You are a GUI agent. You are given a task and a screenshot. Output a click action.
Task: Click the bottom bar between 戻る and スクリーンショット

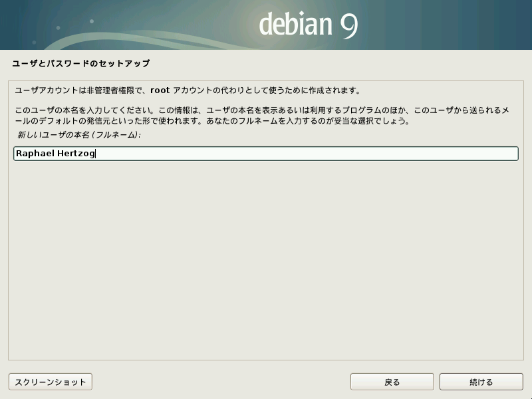219,381
